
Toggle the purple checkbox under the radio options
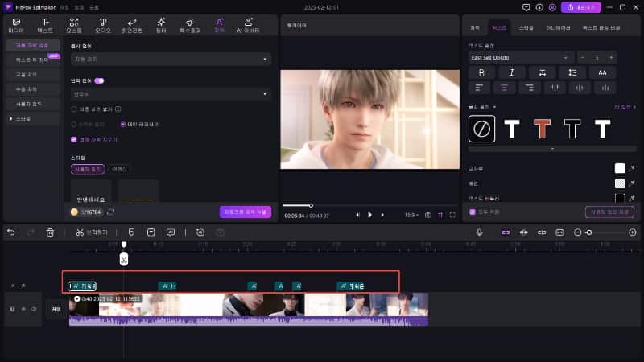pyautogui.click(x=74, y=138)
